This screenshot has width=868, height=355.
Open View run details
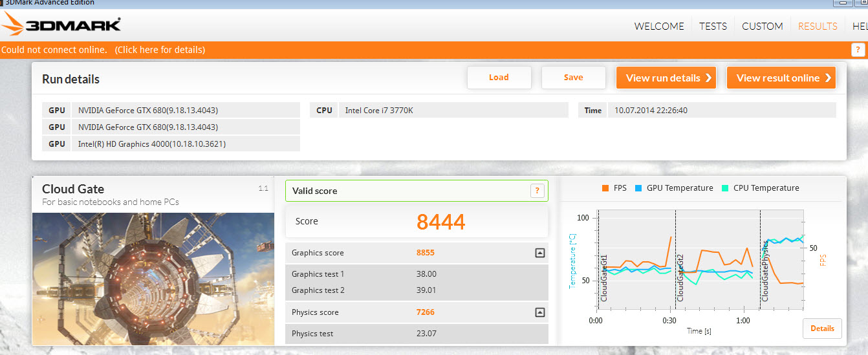pos(666,78)
